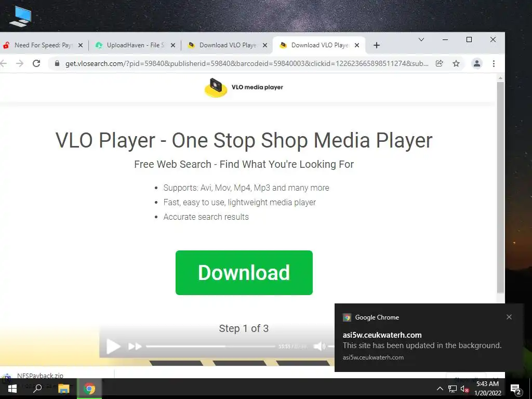
Task: Select the This PC desktop icon
Action: click(x=20, y=16)
